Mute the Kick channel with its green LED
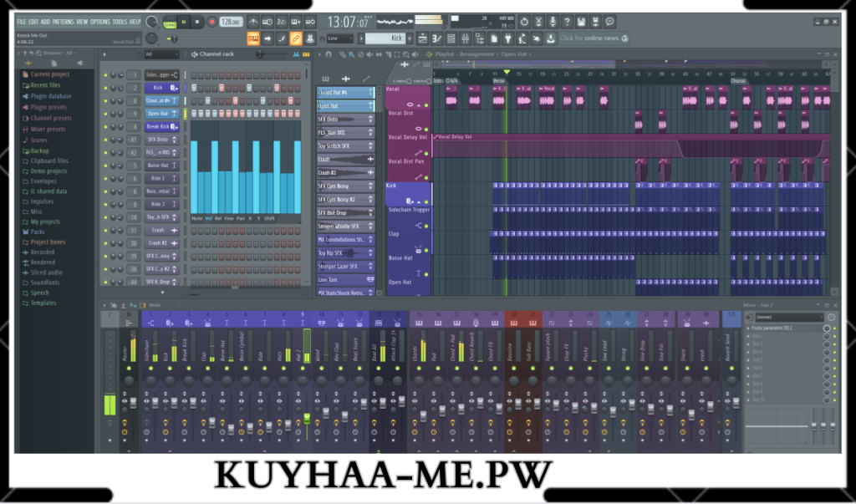The width and height of the screenshot is (856, 504). (x=105, y=88)
